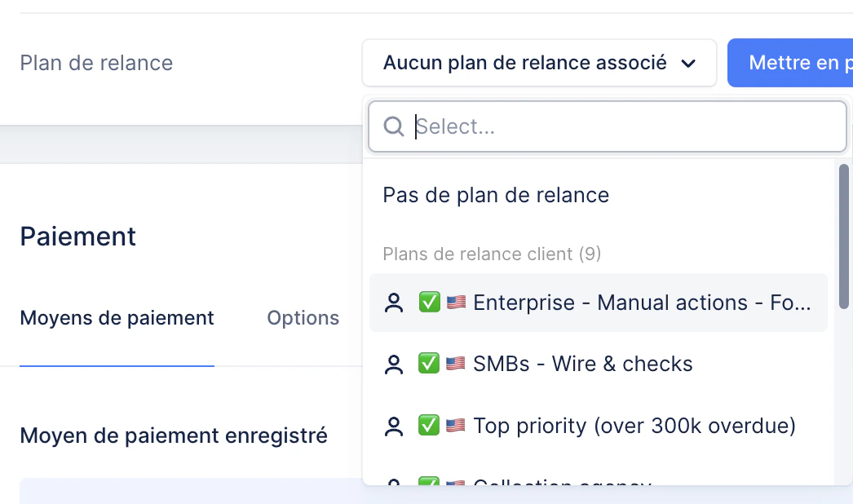Screen dimensions: 853x504
Task: Click the search magnifier icon in the Select field
Action: [x=393, y=126]
